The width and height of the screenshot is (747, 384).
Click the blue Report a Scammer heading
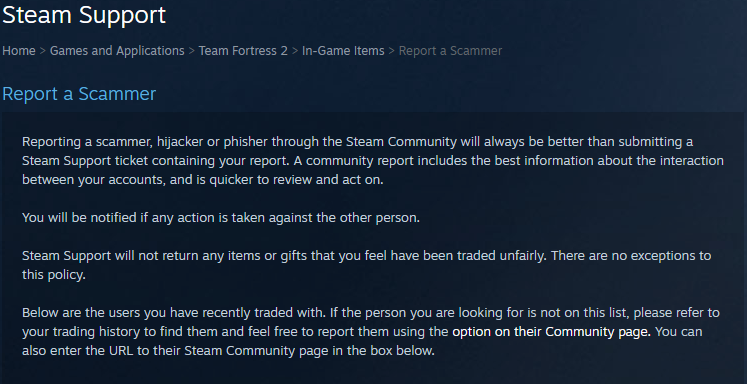[x=79, y=94]
